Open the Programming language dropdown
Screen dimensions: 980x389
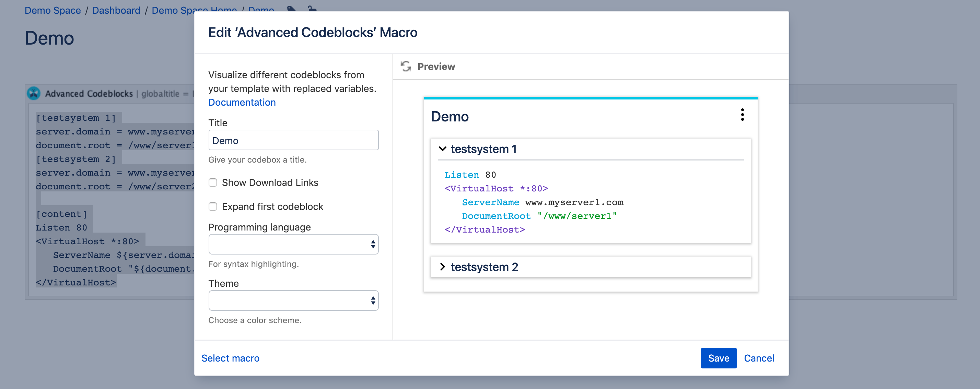pyautogui.click(x=293, y=244)
